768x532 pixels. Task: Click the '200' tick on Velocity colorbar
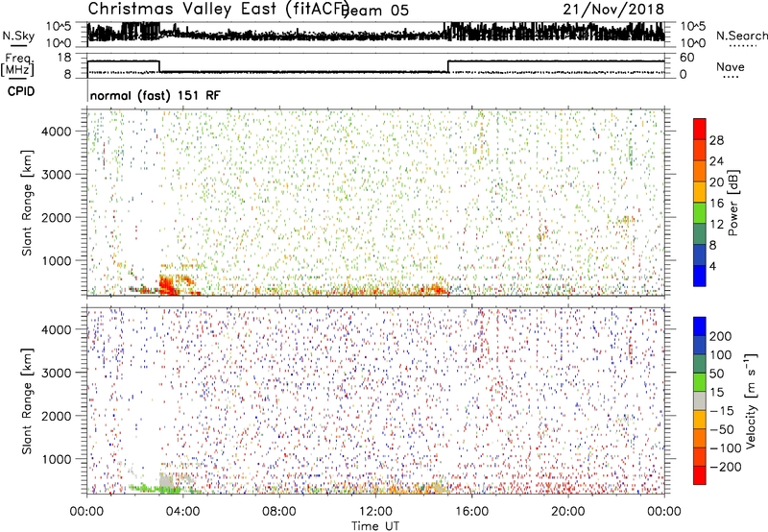(x=721, y=336)
